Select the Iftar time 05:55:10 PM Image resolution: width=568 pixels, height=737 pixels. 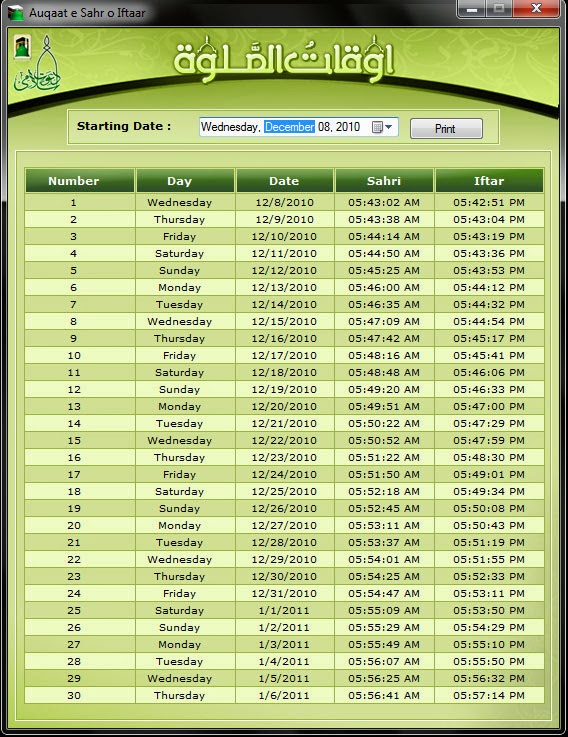point(489,644)
